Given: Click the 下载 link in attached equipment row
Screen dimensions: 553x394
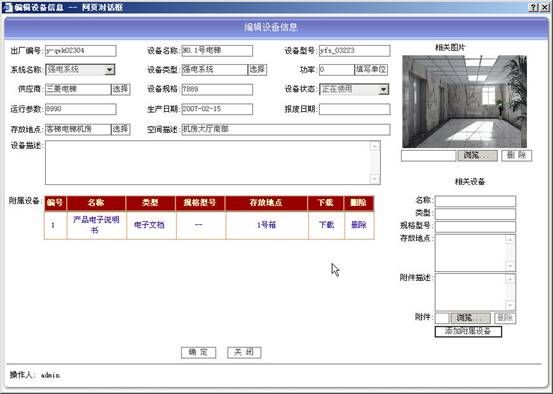Looking at the screenshot, I should pyautogui.click(x=326, y=225).
